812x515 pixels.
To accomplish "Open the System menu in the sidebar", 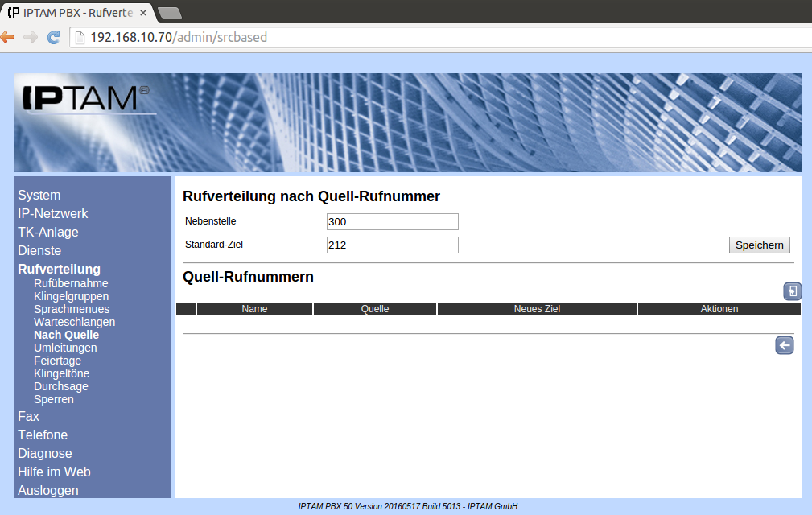I will (x=39, y=195).
